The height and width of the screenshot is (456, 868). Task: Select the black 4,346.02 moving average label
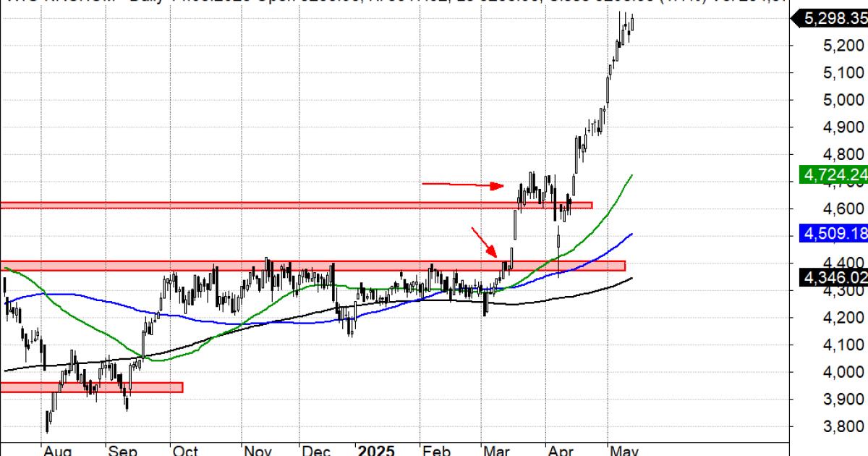[834, 277]
